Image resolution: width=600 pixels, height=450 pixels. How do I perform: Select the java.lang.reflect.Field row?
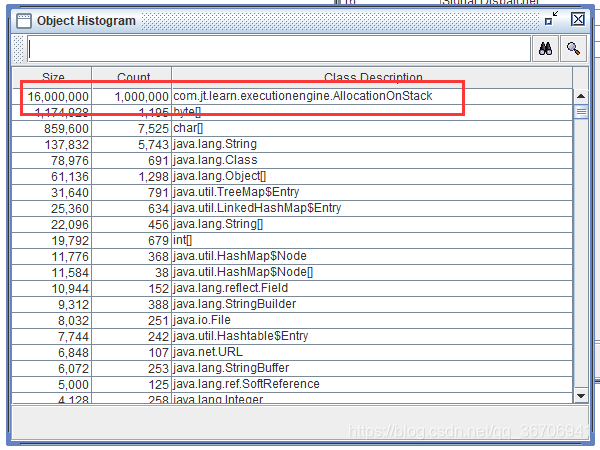(292, 288)
